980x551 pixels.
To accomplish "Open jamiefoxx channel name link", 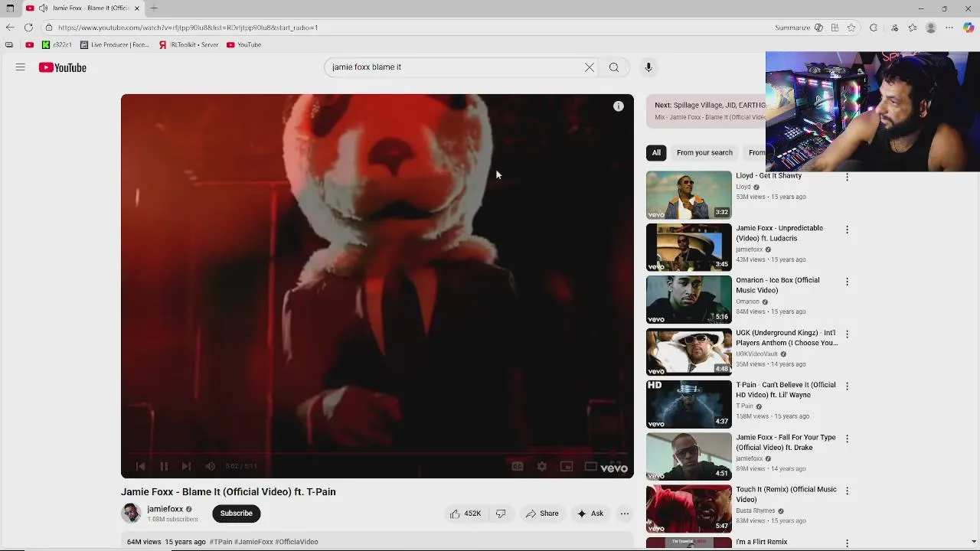I will [165, 509].
